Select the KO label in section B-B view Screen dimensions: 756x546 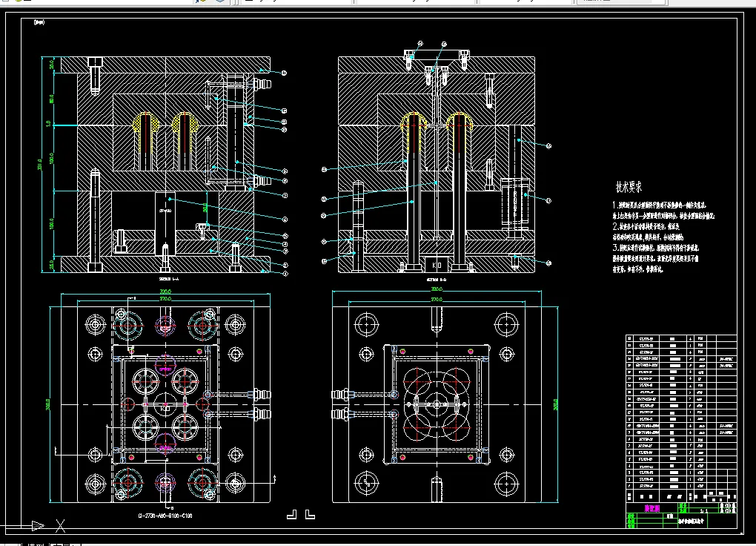[437, 265]
